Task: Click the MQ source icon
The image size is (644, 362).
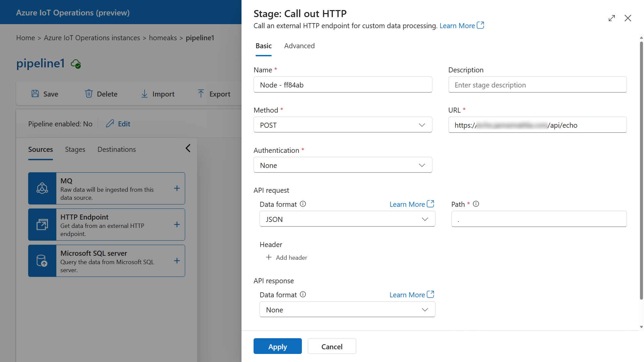Action: 42,188
